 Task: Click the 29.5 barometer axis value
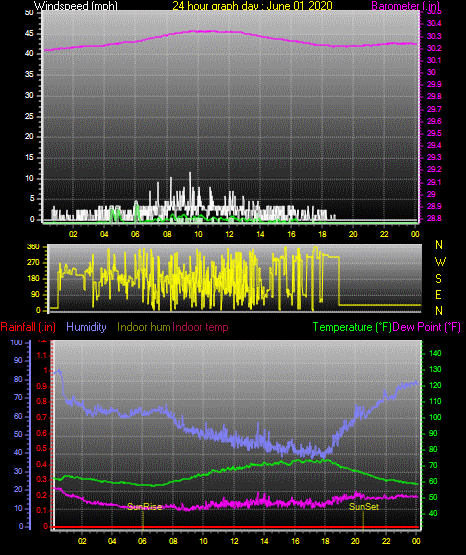pyautogui.click(x=434, y=133)
